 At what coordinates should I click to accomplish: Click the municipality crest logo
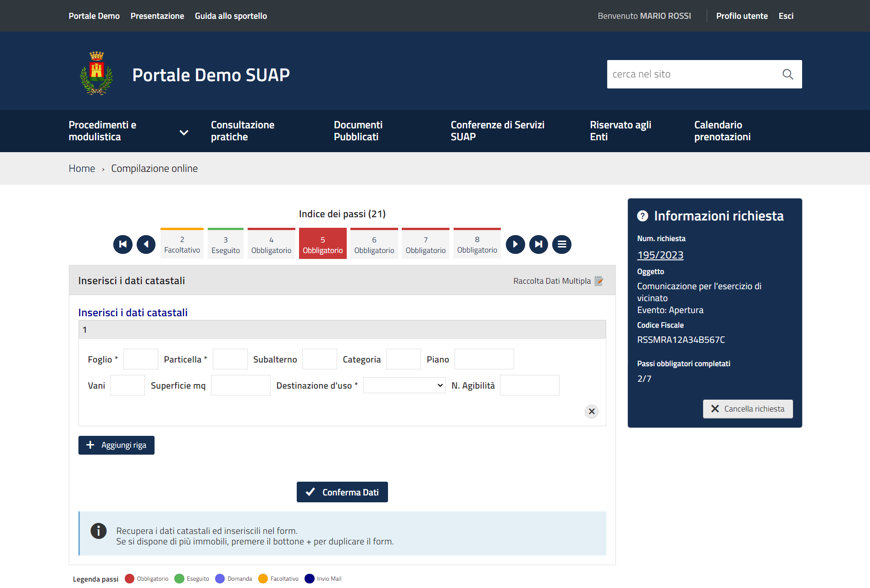[x=96, y=73]
